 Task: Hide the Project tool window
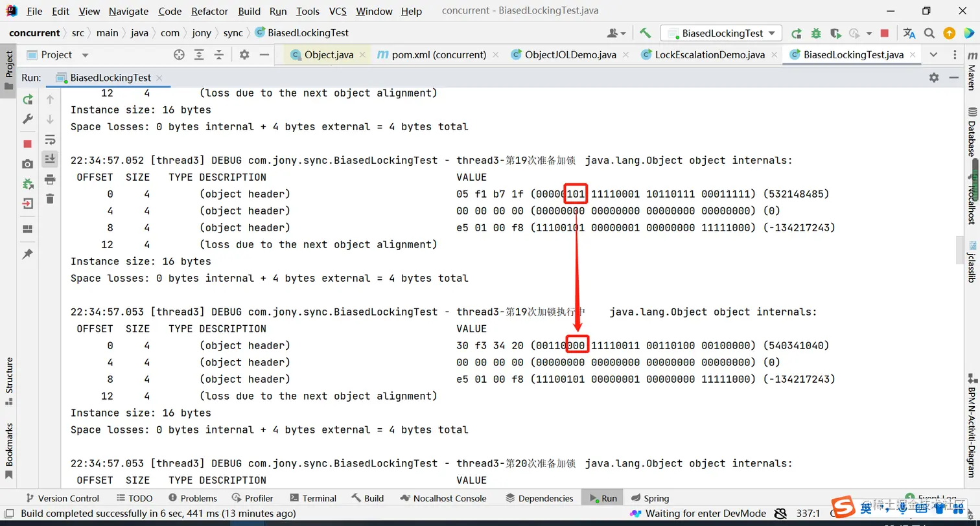264,55
